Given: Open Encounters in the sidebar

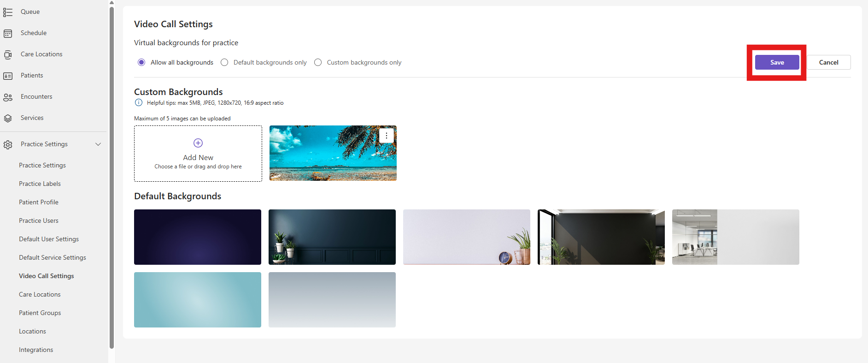Looking at the screenshot, I should pos(36,96).
